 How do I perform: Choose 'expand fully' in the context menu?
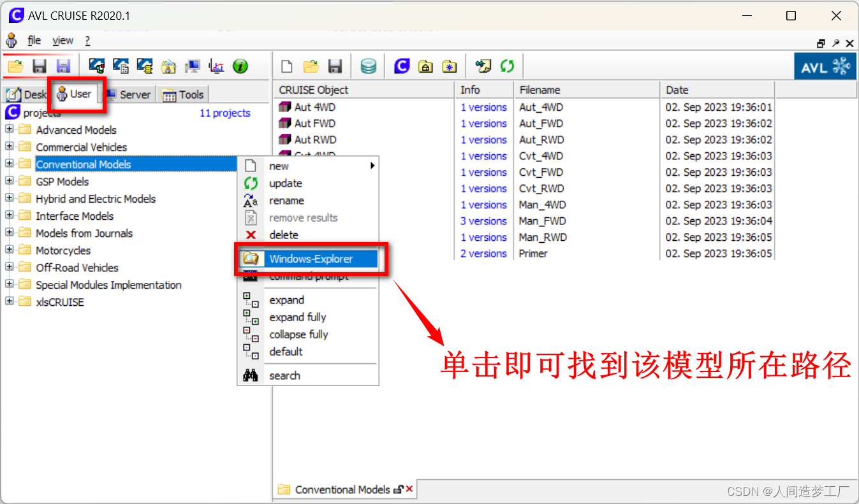coord(309,317)
